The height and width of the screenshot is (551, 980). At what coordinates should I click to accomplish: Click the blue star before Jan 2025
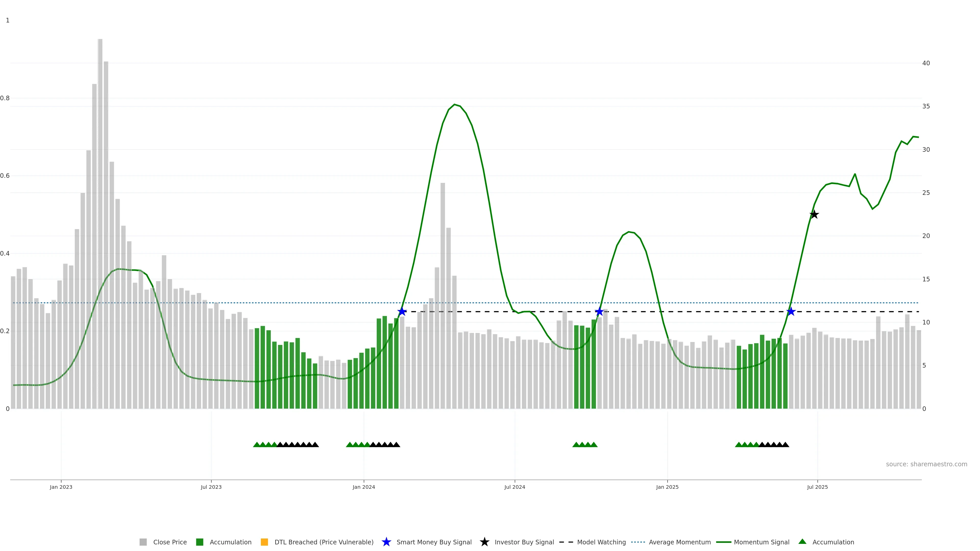coord(599,311)
